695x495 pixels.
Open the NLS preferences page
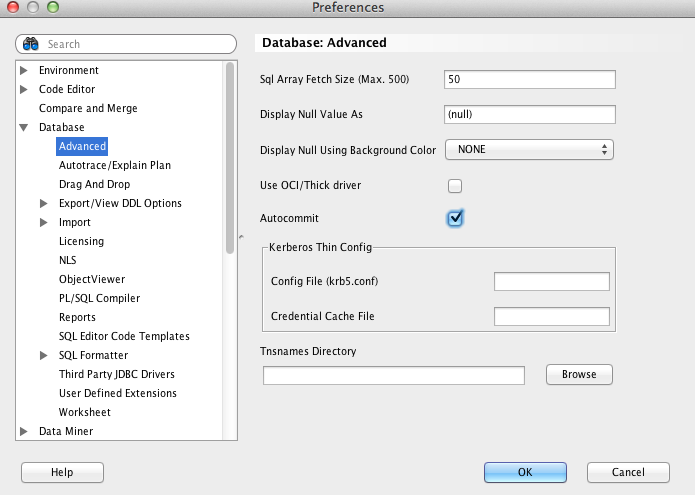(x=68, y=261)
